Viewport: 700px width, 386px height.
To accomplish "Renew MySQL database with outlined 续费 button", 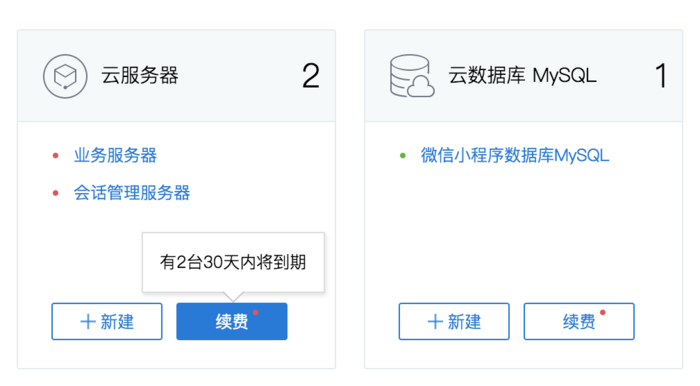I will click(579, 321).
